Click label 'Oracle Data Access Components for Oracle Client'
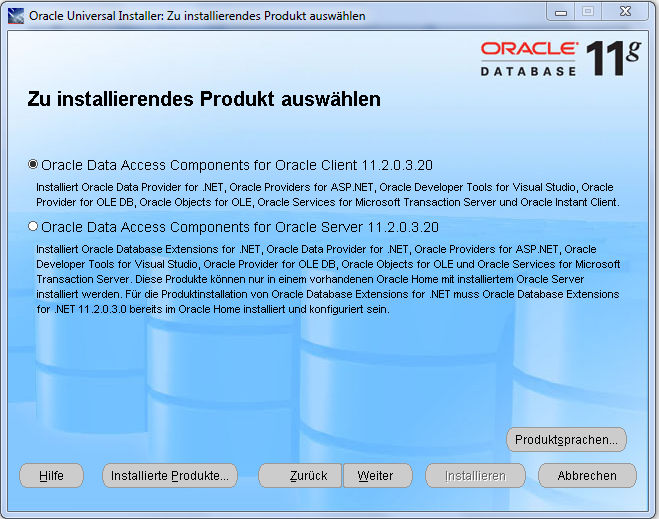The height and width of the screenshot is (519, 659). coord(199,165)
